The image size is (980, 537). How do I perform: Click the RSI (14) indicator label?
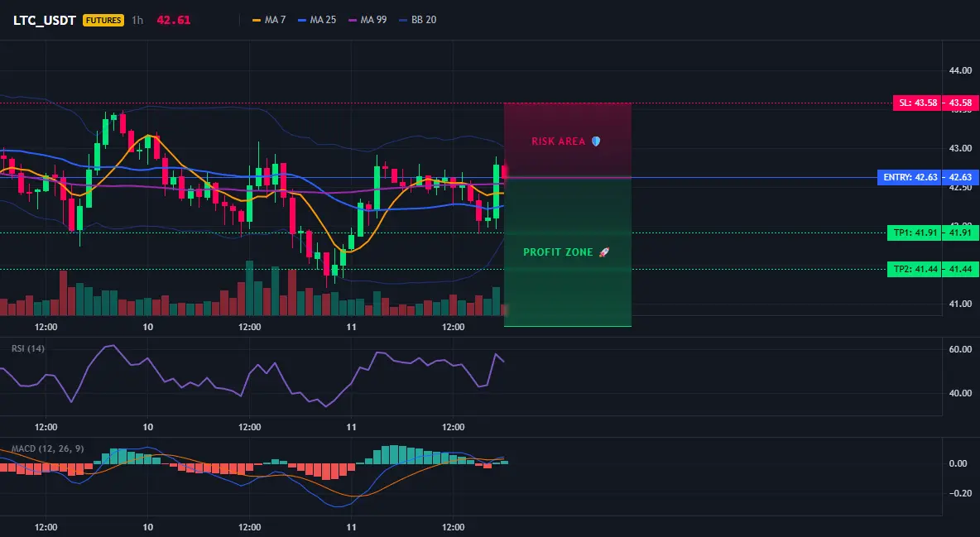click(x=28, y=348)
